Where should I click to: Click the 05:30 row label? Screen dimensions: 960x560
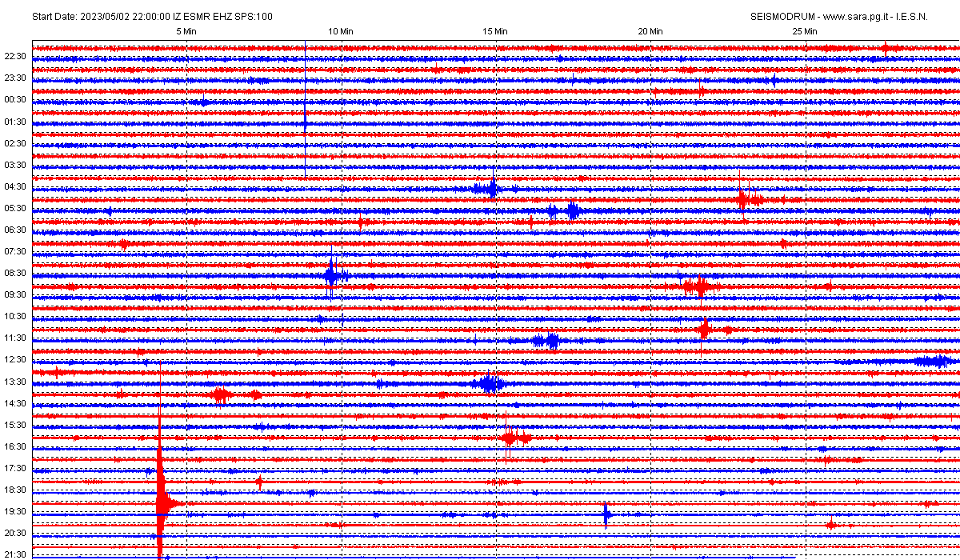[16, 208]
